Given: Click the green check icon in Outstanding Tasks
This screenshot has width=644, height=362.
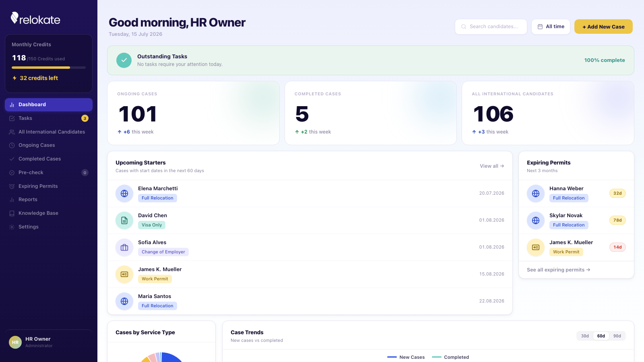Looking at the screenshot, I should [124, 60].
